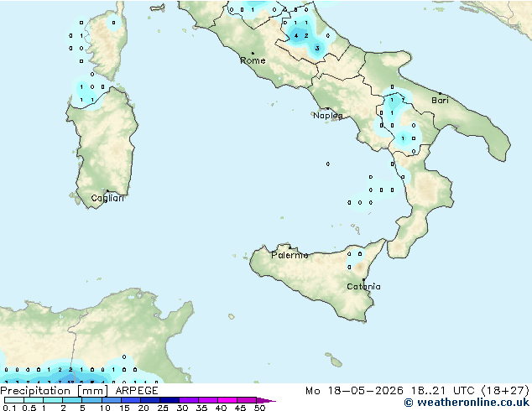Click the forecast date 'Mo 18-05-2026' text
This screenshot has width=532, height=411.
(355, 391)
